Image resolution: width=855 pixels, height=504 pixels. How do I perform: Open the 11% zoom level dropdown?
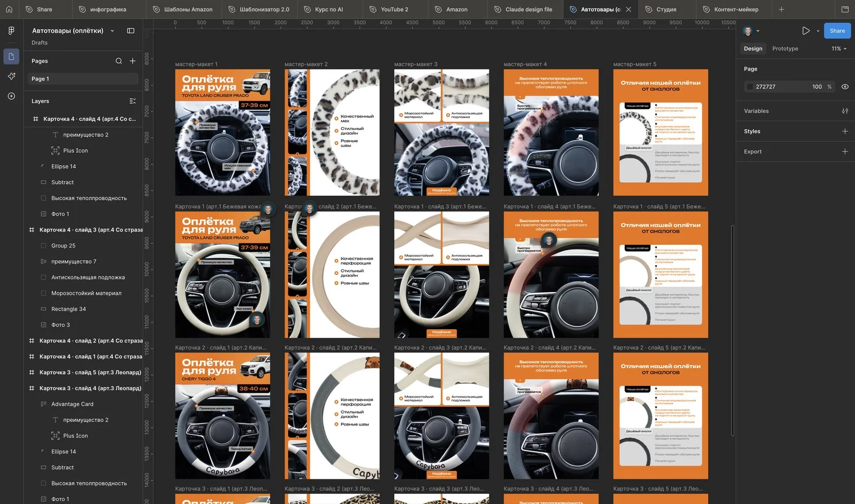(839, 49)
